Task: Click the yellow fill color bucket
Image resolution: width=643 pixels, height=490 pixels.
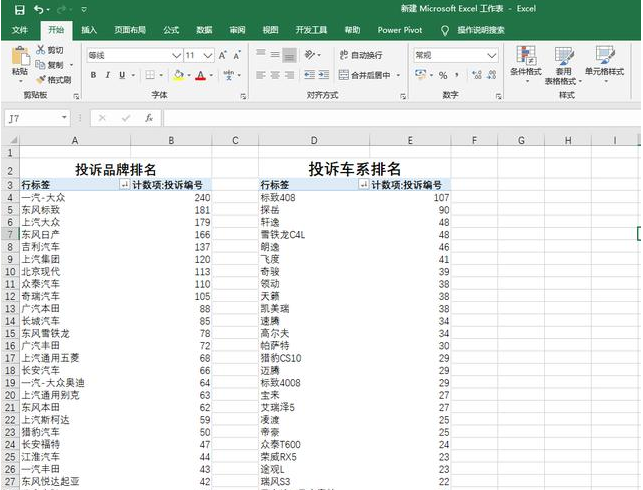Action: 178,75
